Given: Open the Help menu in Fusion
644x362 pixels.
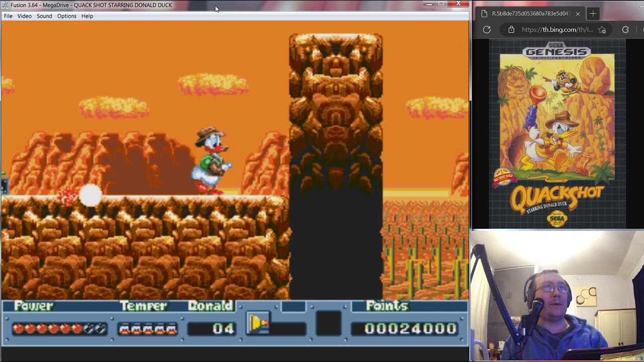Looking at the screenshot, I should (x=87, y=16).
